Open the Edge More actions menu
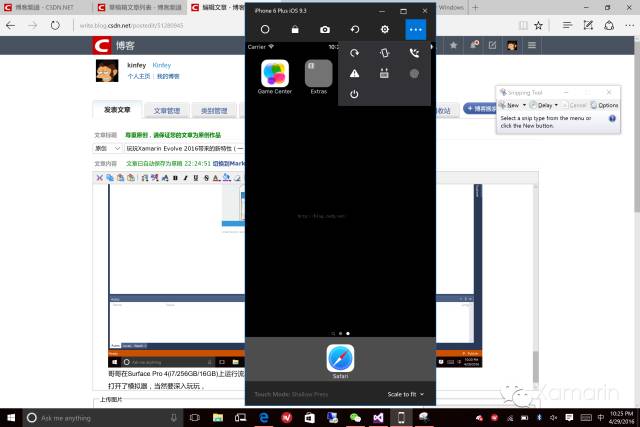The height and width of the screenshot is (427, 640). 629,25
